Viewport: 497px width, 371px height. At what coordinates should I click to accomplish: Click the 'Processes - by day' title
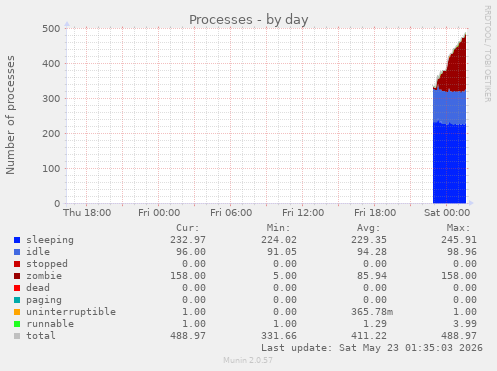coord(249,20)
